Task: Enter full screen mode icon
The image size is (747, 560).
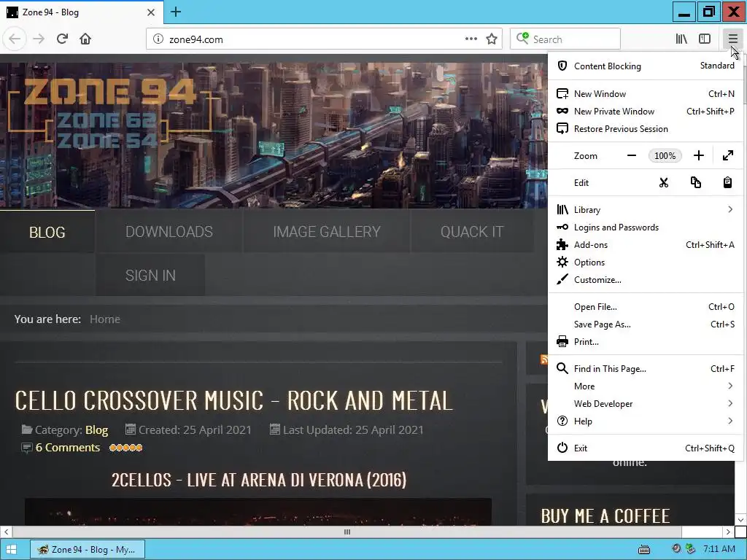Action: pyautogui.click(x=728, y=156)
